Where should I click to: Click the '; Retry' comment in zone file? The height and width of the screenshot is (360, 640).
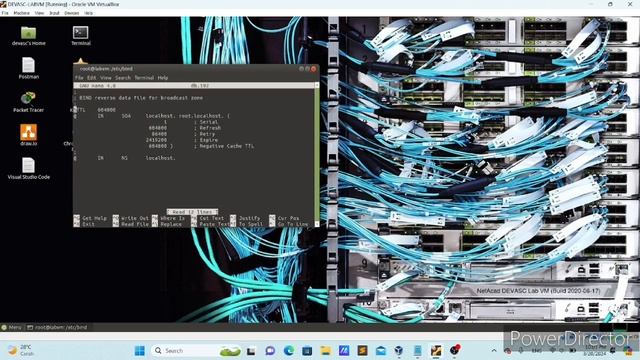click(x=204, y=134)
